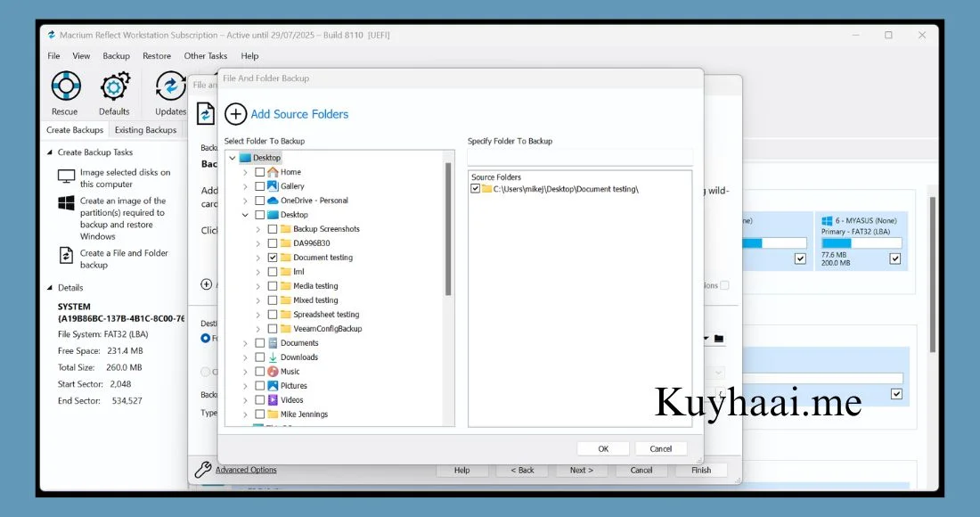The height and width of the screenshot is (517, 980).
Task: Uncheck the Document testing checkbox
Action: point(273,258)
